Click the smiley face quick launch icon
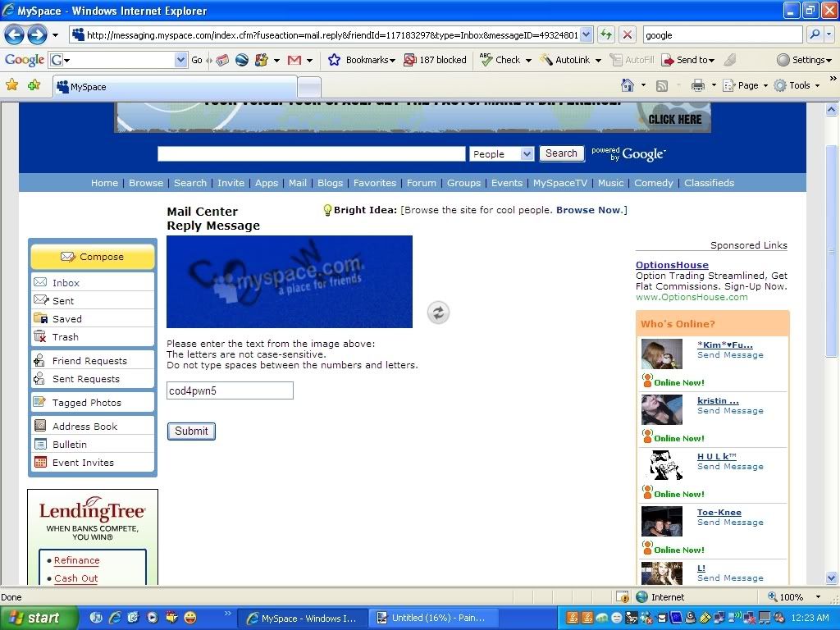The image size is (840, 630). click(x=189, y=618)
